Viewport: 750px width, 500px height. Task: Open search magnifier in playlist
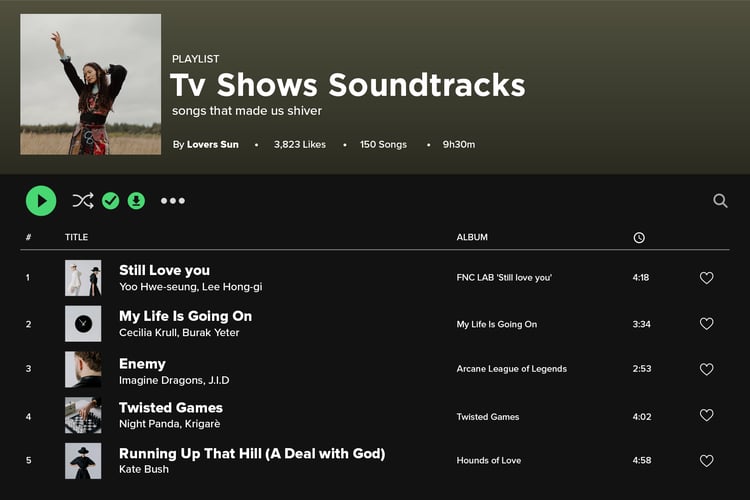coord(720,200)
